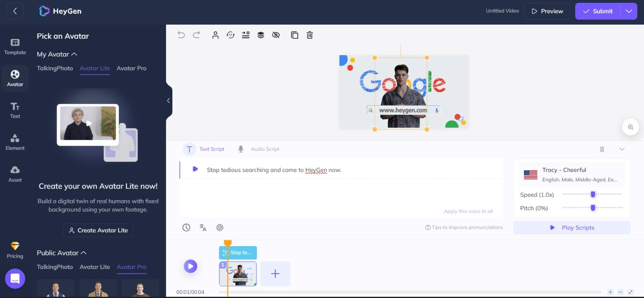The width and height of the screenshot is (644, 298).
Task: Open the Asset upload section
Action: [15, 174]
